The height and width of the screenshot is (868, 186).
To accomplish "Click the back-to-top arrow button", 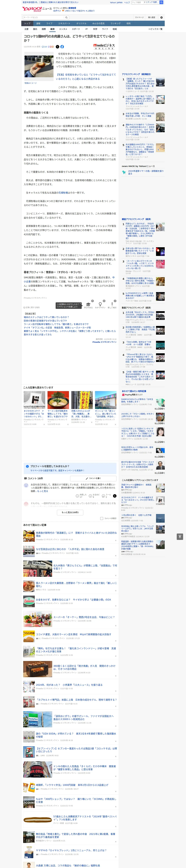I will [180, 537].
